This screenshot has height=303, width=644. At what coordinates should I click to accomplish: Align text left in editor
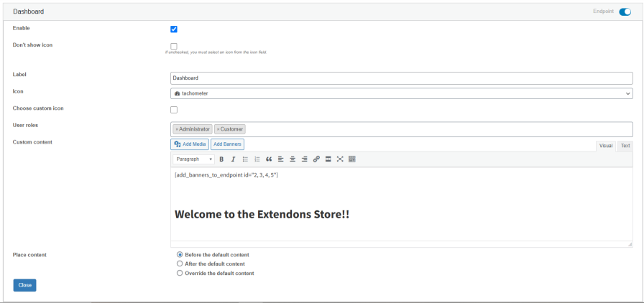(281, 159)
